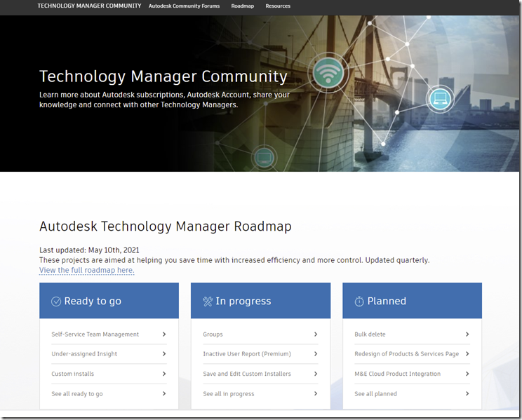
Task: Open Self-Service Team Management link
Action: pos(95,334)
